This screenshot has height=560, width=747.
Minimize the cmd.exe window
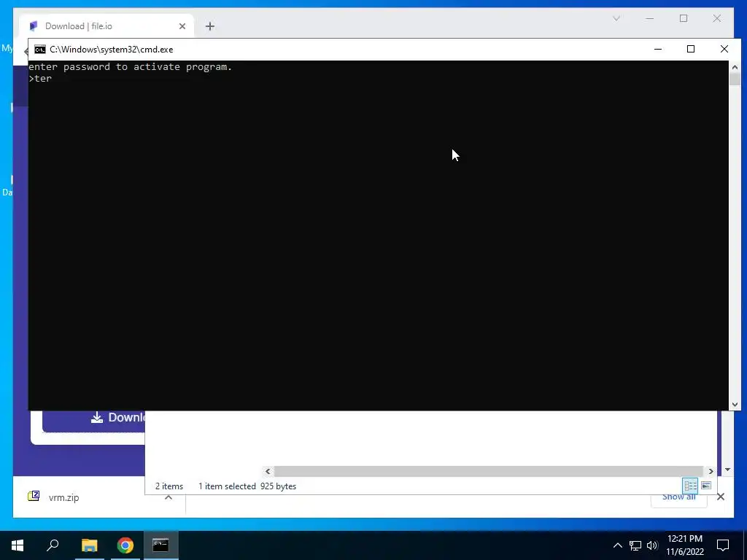[x=658, y=49]
